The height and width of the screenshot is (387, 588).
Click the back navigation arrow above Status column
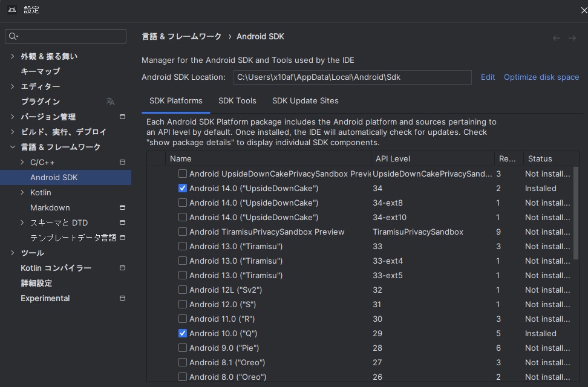pos(556,37)
